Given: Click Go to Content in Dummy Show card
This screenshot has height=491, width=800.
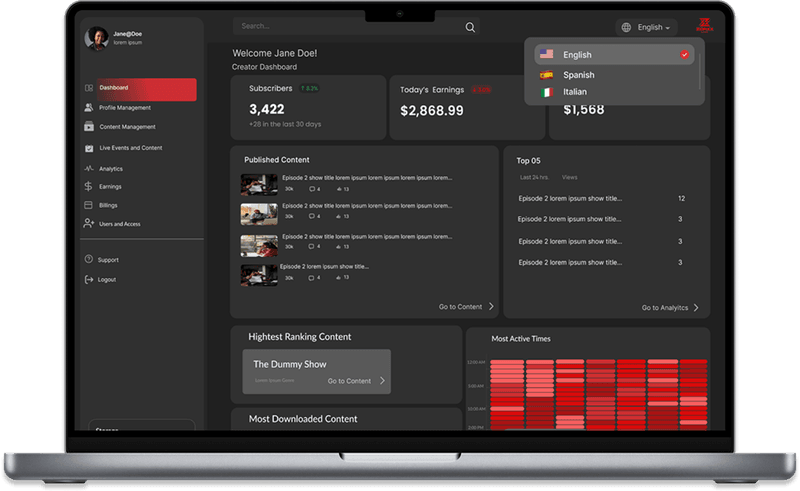Looking at the screenshot, I should (x=349, y=381).
